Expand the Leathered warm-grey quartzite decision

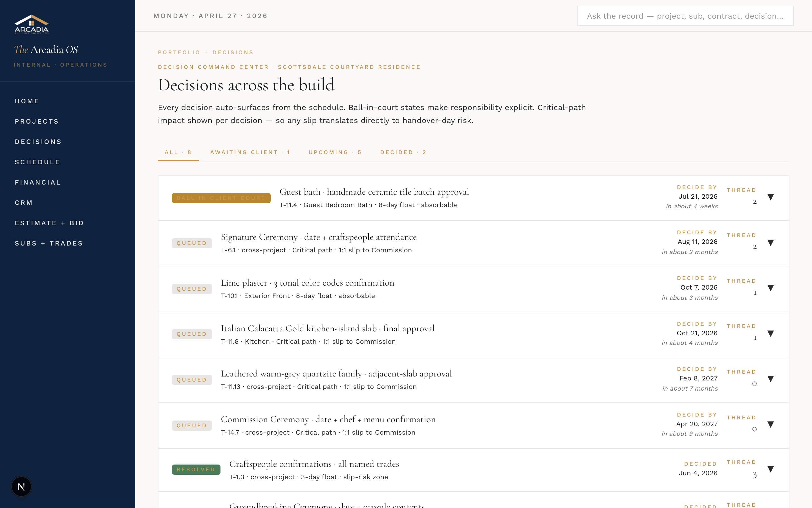[770, 379]
